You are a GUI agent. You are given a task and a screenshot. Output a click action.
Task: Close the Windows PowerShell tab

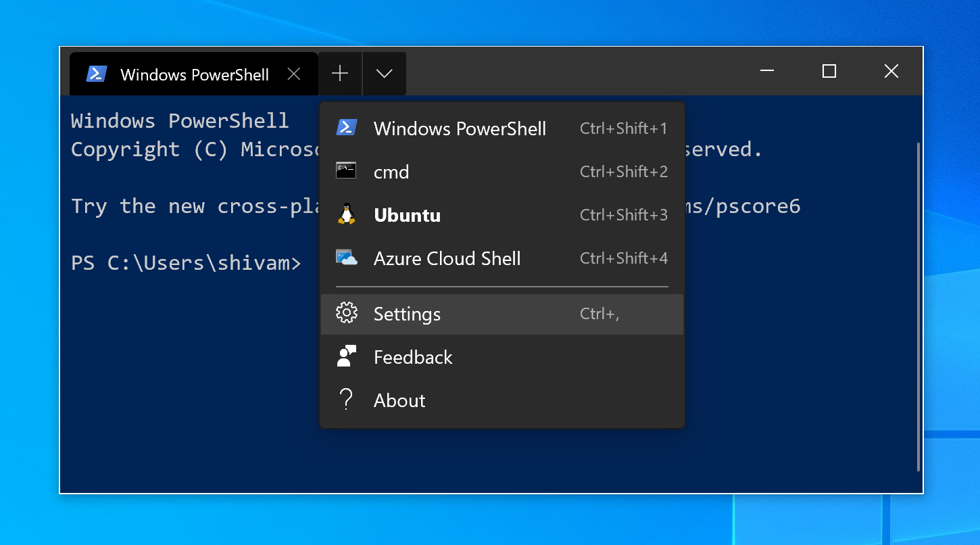point(294,74)
